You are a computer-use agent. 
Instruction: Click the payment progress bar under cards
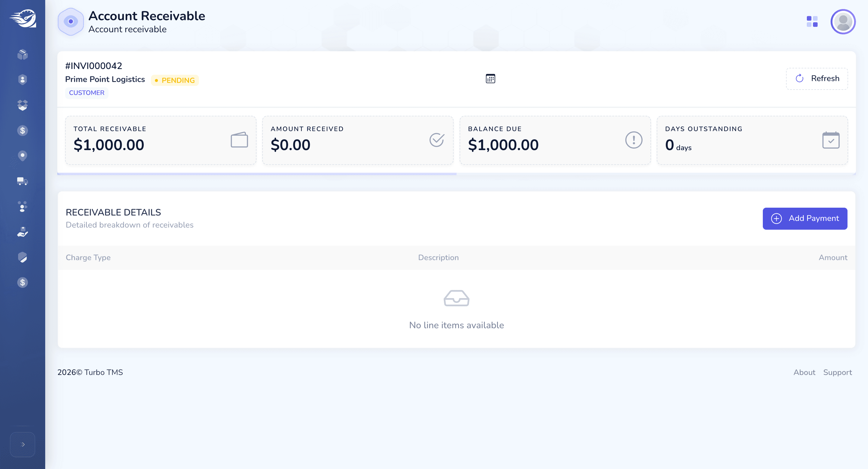pyautogui.click(x=457, y=174)
